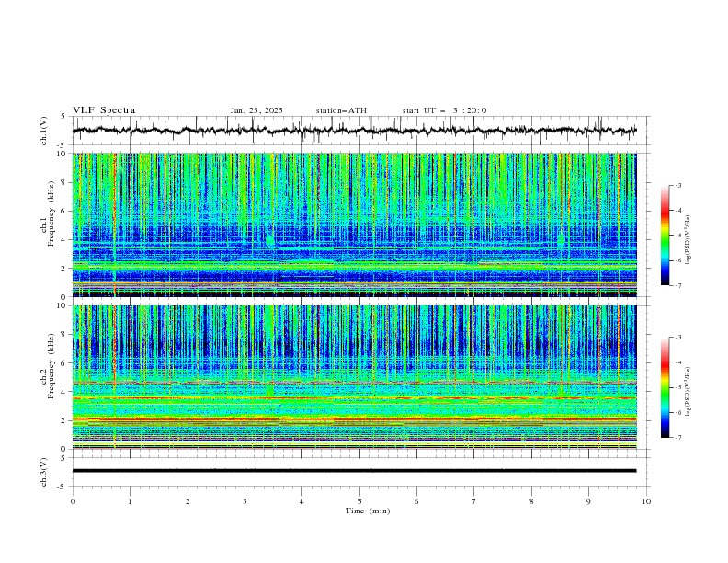728x563 pixels.
Task: Click the "-3" label on ch.1 color bar
Action: [678, 185]
